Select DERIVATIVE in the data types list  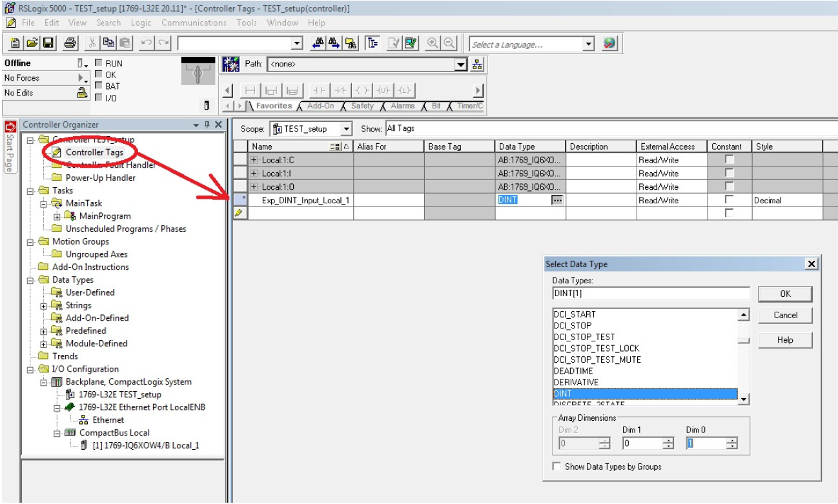tap(576, 382)
